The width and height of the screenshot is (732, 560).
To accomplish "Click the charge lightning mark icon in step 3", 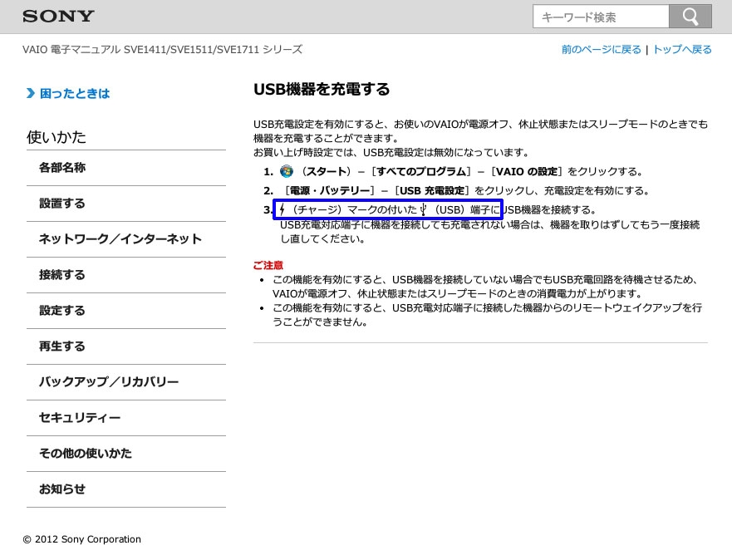I will (282, 210).
